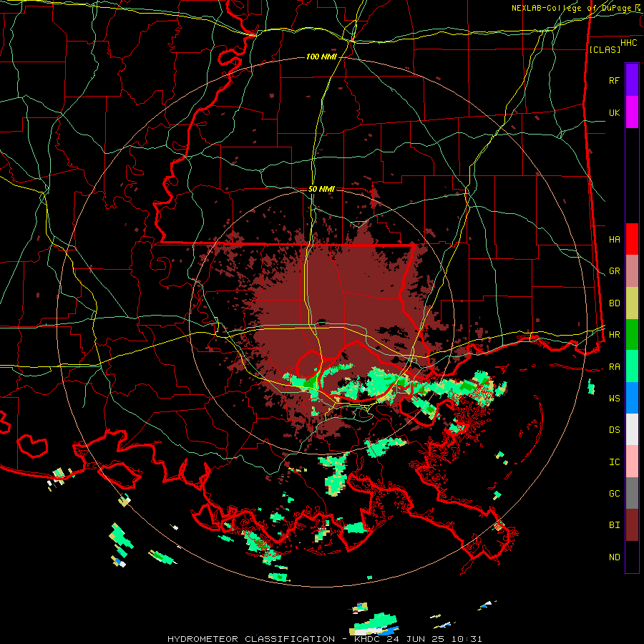The image size is (644, 644).
Task: Click the KHDC station identifier
Action: click(x=367, y=639)
